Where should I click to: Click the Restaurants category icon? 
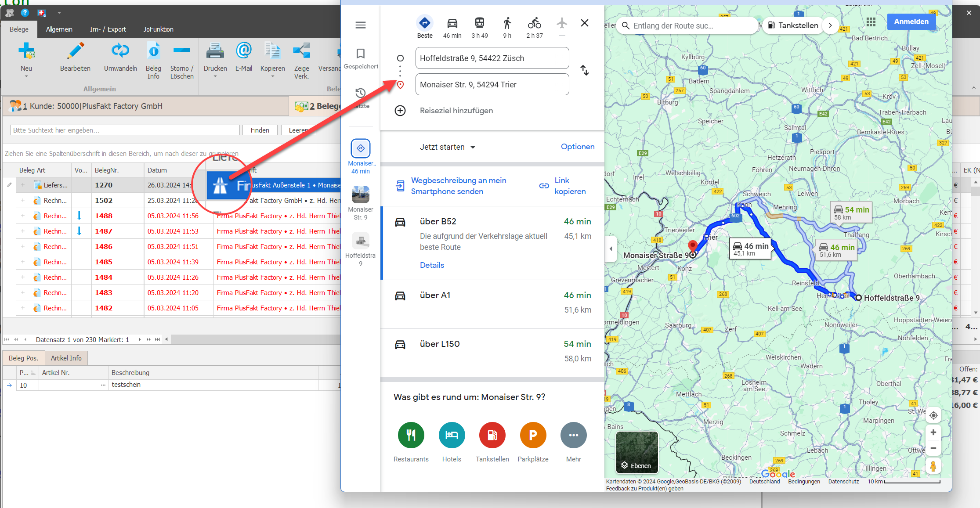coord(411,435)
